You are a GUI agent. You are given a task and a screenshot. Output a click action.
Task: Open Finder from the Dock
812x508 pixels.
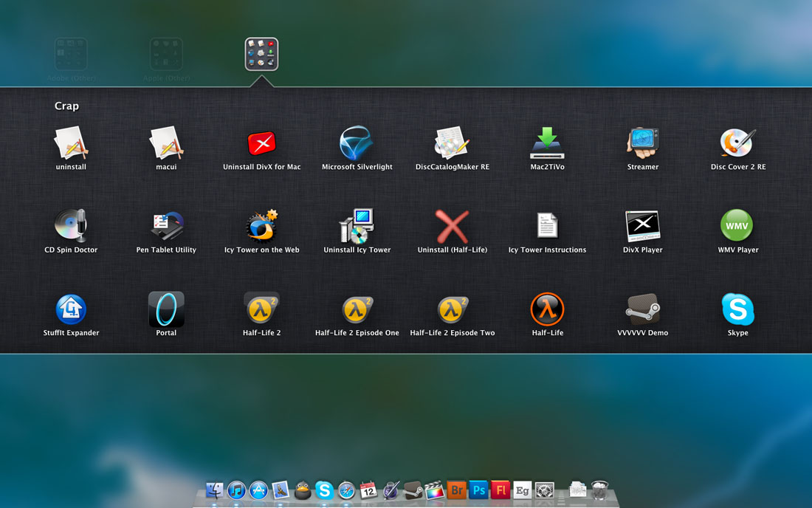[x=214, y=490]
